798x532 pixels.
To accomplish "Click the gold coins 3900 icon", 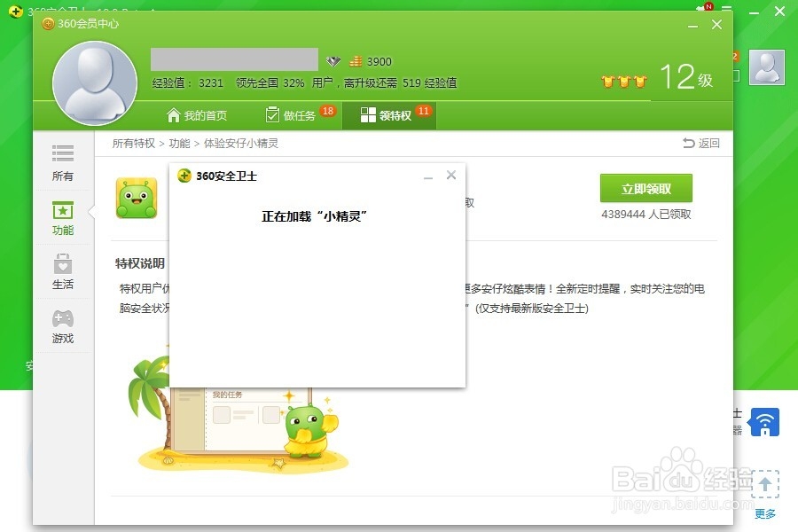I will [356, 61].
